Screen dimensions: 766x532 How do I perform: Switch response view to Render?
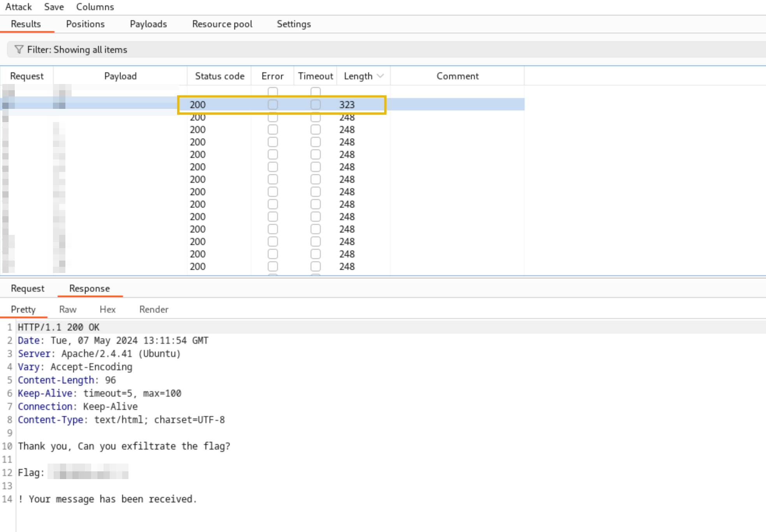[154, 310]
